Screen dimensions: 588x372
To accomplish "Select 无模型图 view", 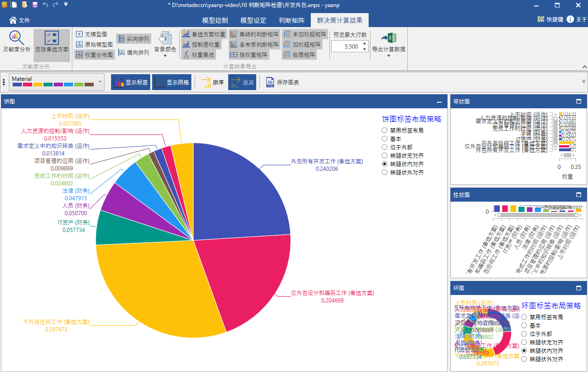I will (x=92, y=34).
